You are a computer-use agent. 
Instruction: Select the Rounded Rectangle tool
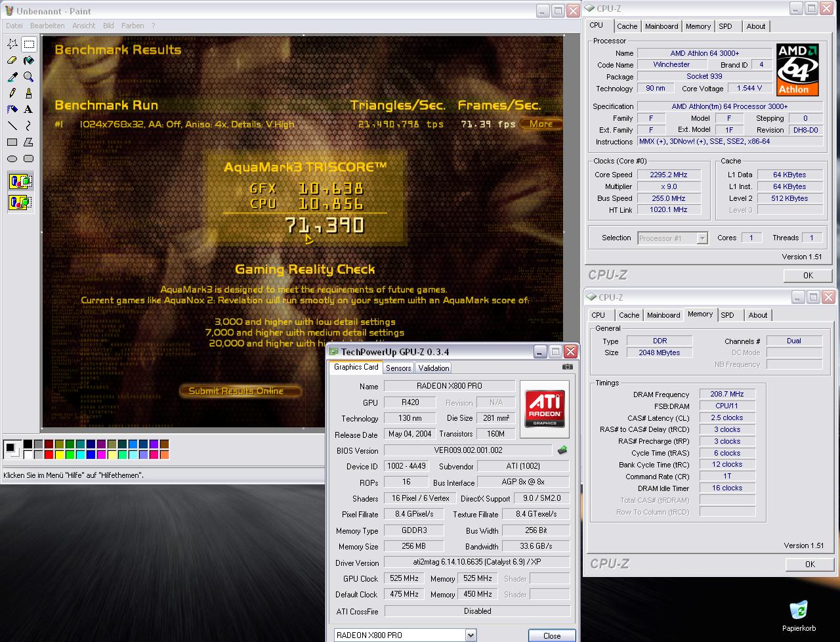29,159
